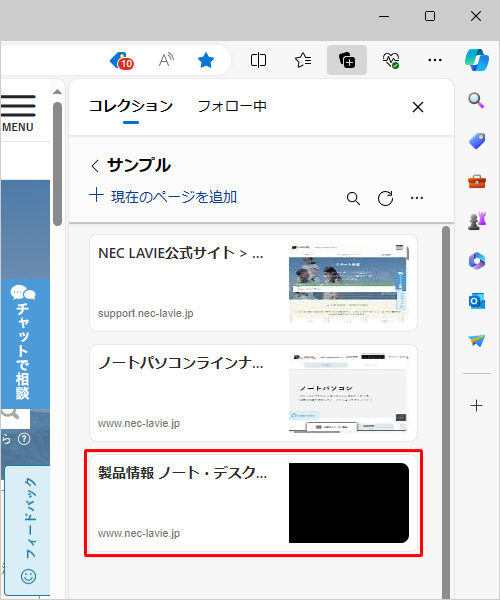Image resolution: width=500 pixels, height=600 pixels.
Task: Minimize the Edge window
Action: pyautogui.click(x=384, y=16)
